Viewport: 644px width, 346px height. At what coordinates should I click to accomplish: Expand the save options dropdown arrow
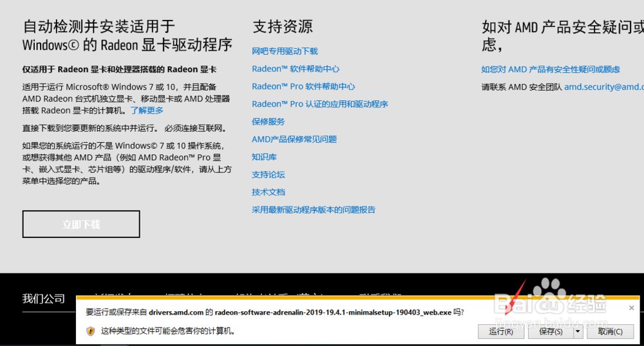pos(578,331)
